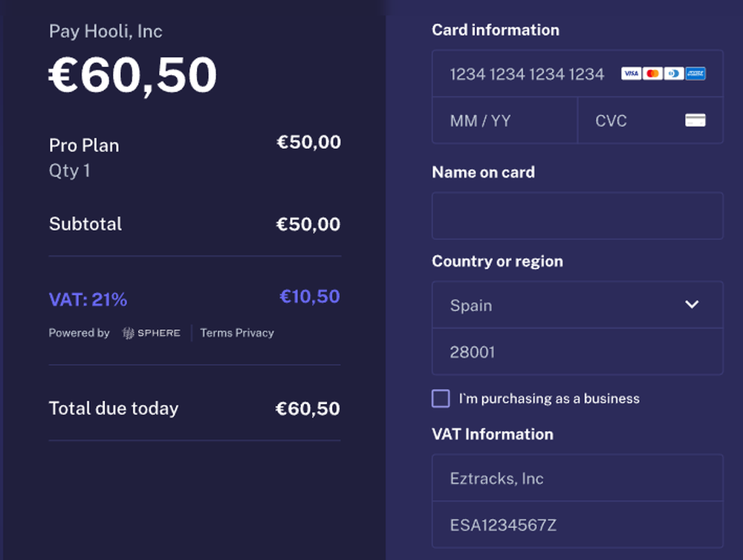Viewport: 743px width, 560px height.
Task: Click the dropdown chevron next to Spain
Action: pyautogui.click(x=692, y=305)
